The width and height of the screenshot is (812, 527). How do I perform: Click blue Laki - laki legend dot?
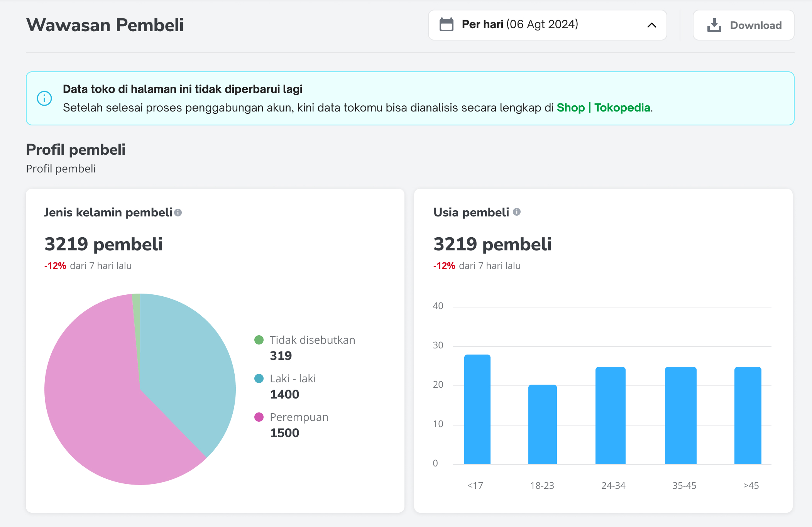pyautogui.click(x=259, y=378)
